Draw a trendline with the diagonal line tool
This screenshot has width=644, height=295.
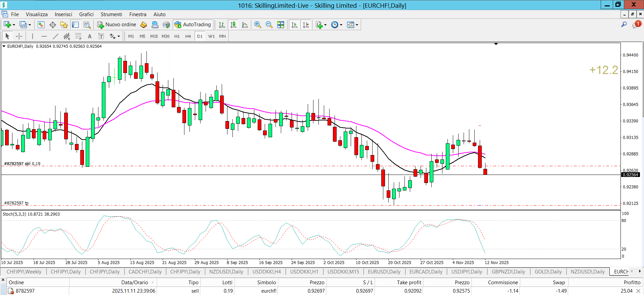55,36
